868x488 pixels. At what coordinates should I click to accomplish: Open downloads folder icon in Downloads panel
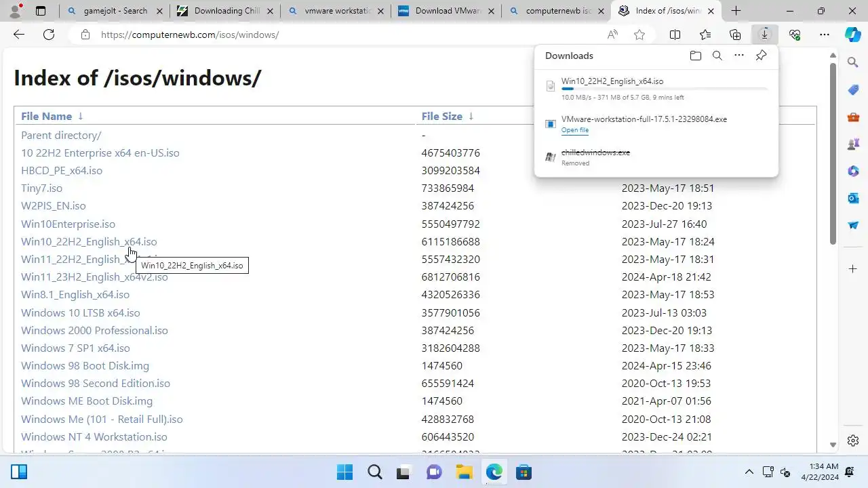(695, 56)
